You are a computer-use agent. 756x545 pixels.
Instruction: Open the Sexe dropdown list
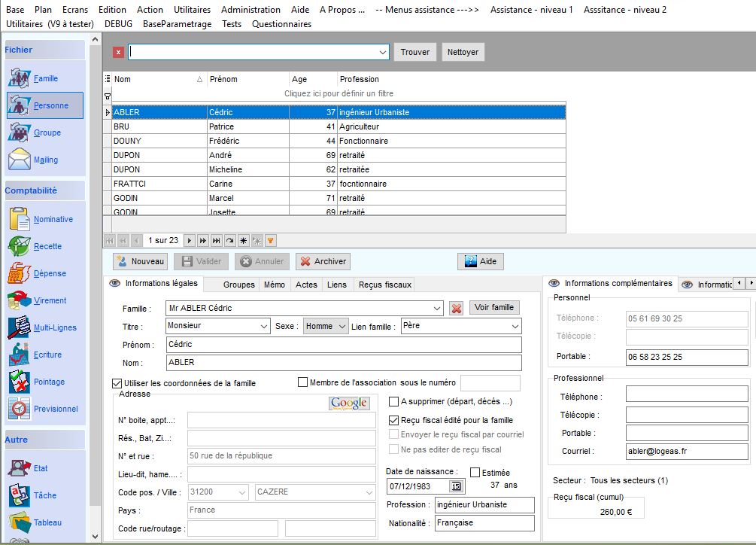click(342, 327)
